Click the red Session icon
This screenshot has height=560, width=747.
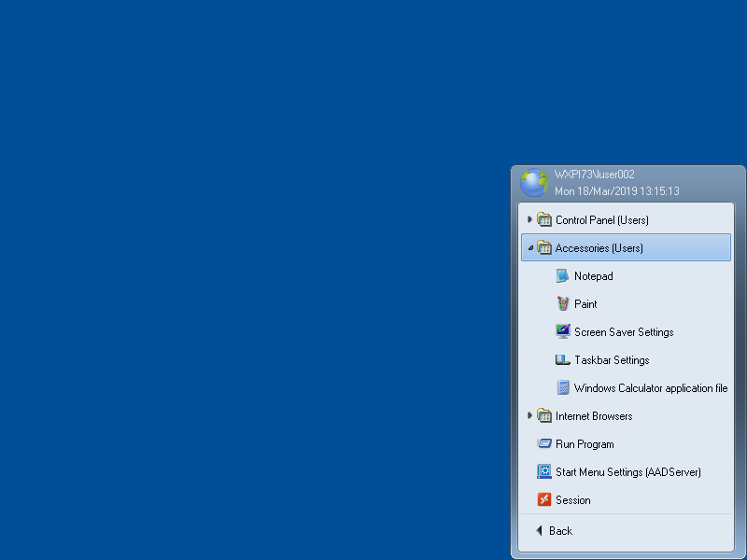tap(544, 500)
